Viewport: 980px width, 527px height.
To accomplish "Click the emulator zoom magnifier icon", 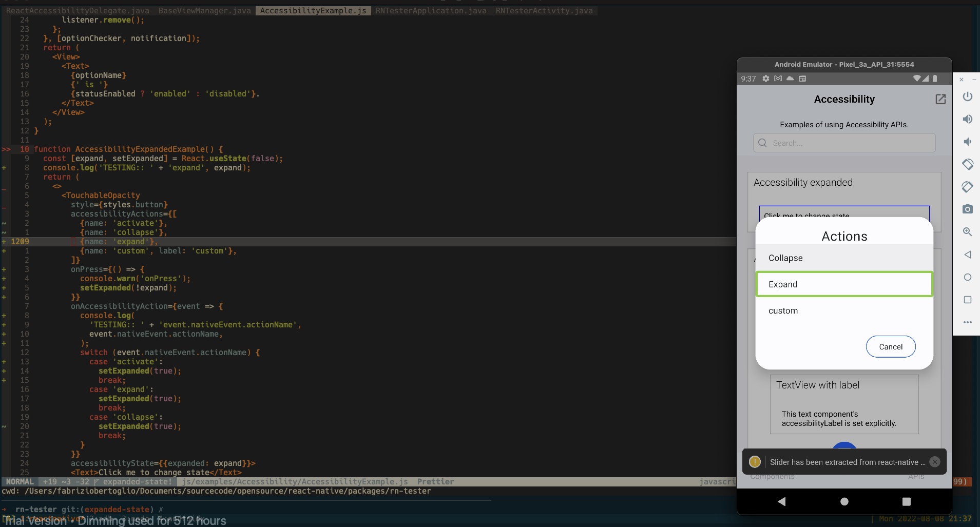I will [967, 231].
